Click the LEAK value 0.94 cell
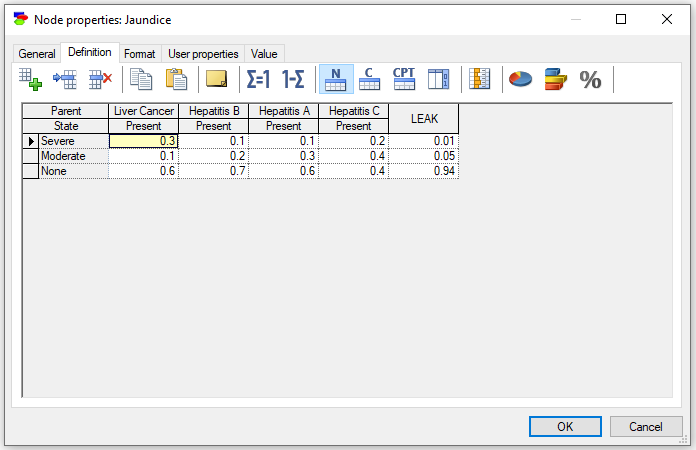696x450 pixels. [x=424, y=171]
